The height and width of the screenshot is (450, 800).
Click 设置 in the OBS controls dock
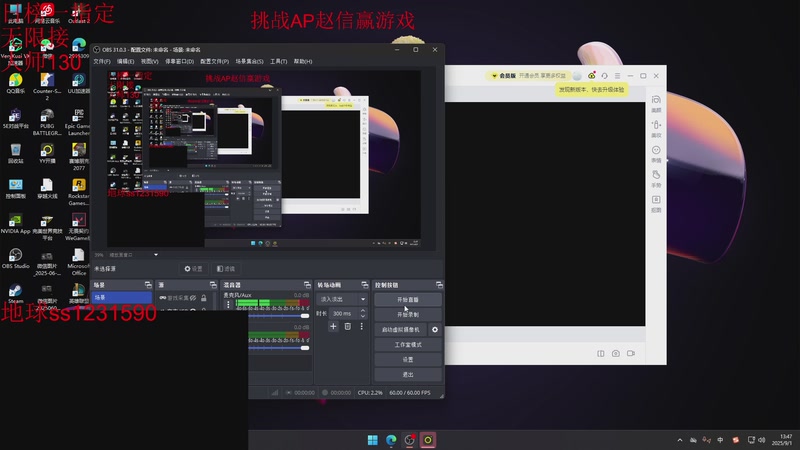pyautogui.click(x=408, y=359)
